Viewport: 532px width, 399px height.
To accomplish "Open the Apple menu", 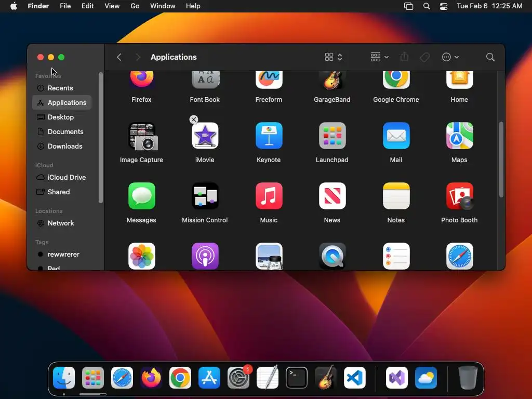I will 14,6.
